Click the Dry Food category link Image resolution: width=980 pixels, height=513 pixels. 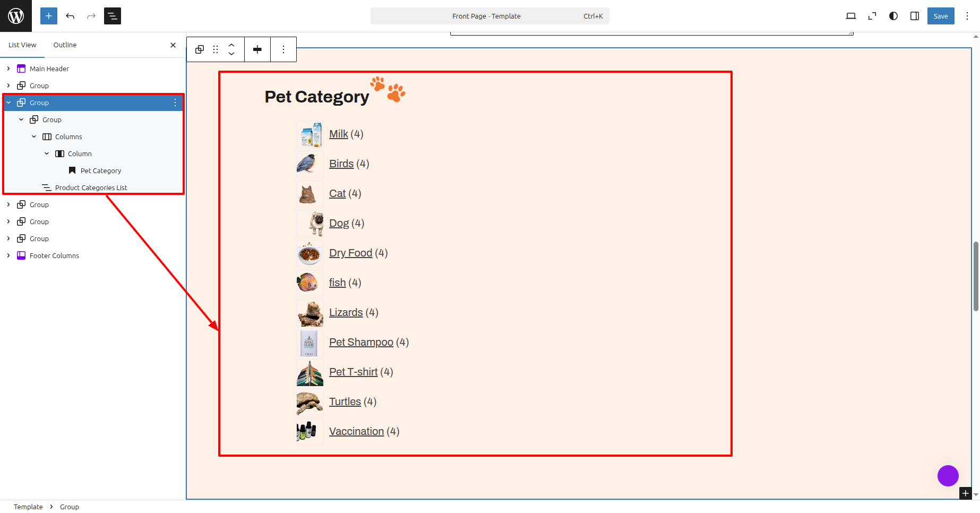coord(350,253)
